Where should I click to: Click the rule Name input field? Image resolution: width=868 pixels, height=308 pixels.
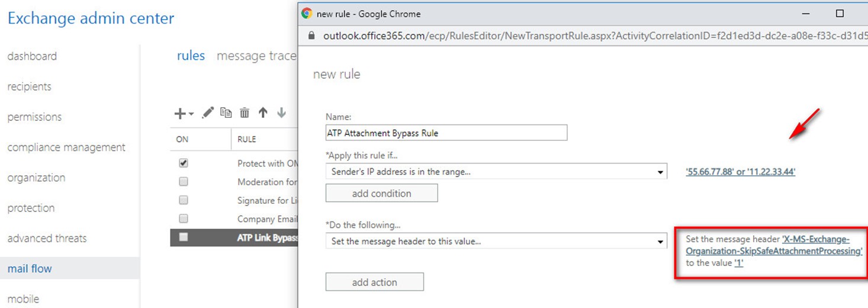tap(446, 133)
